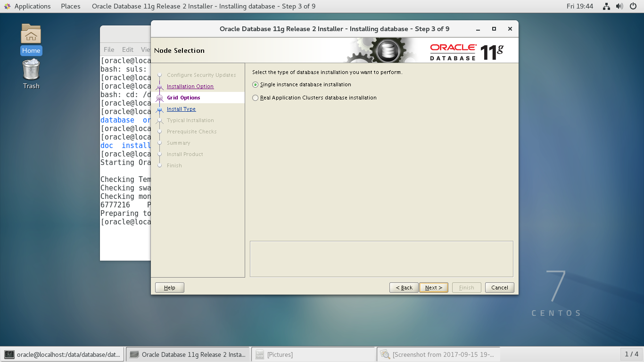Click the clock showing Fri 19:44

coord(580,6)
